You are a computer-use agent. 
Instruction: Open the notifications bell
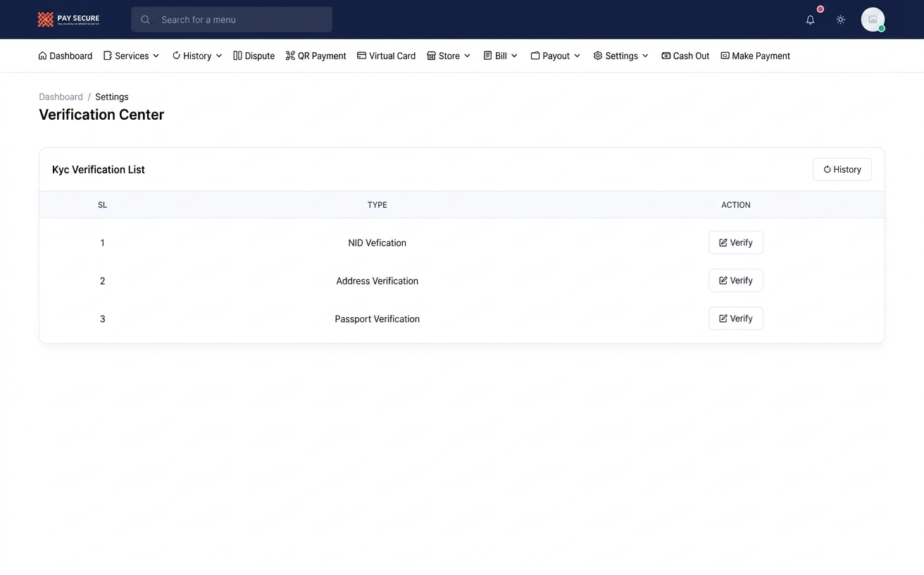point(810,20)
